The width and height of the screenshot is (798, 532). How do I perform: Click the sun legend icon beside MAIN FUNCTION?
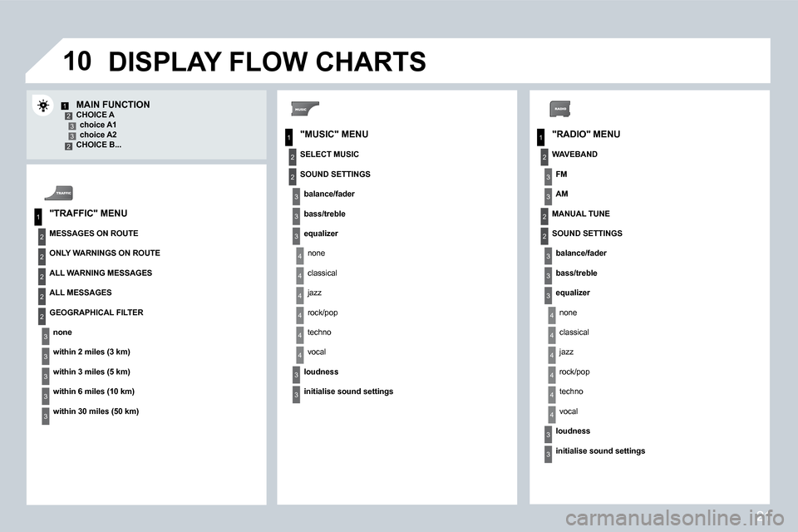[x=43, y=106]
